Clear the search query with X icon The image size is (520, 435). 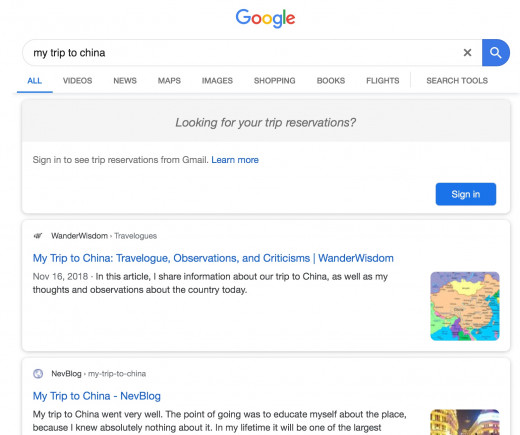(x=467, y=53)
